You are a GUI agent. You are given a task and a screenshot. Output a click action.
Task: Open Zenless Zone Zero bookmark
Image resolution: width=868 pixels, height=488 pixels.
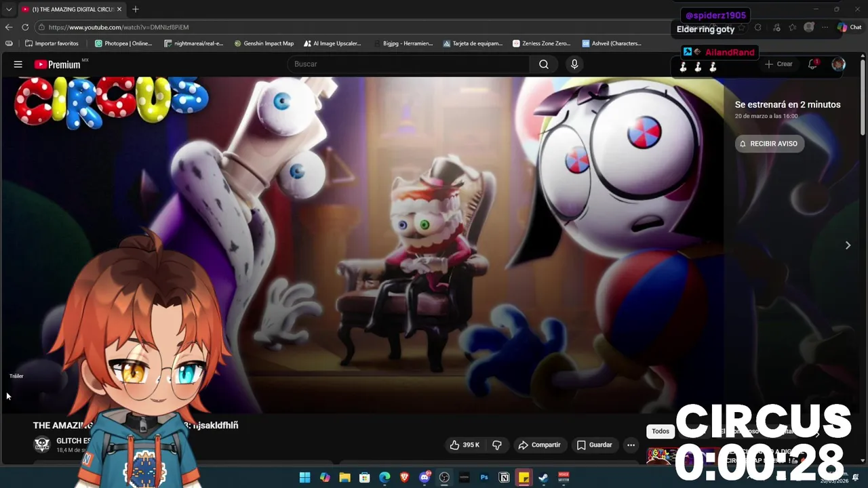pyautogui.click(x=542, y=43)
